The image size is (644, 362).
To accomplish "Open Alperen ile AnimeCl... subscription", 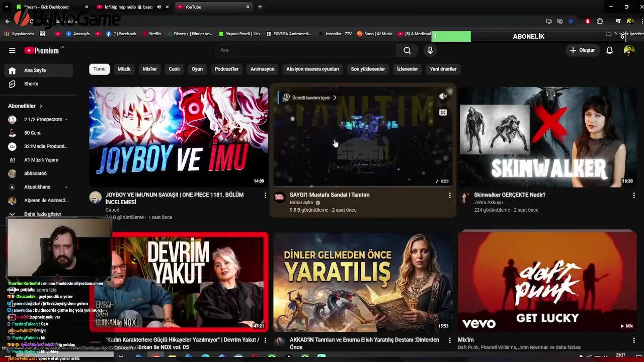I will click(x=39, y=201).
